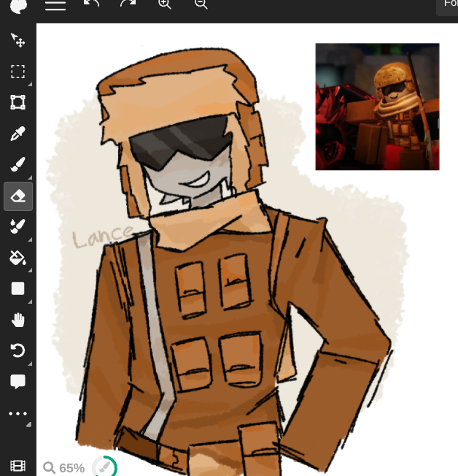The width and height of the screenshot is (458, 476).
Task: Zoom out with the magnifier minus icon
Action: point(201,4)
